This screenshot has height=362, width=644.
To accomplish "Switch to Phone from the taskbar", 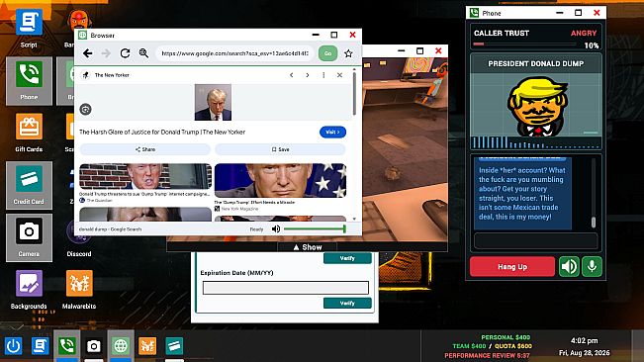I will click(x=66, y=345).
